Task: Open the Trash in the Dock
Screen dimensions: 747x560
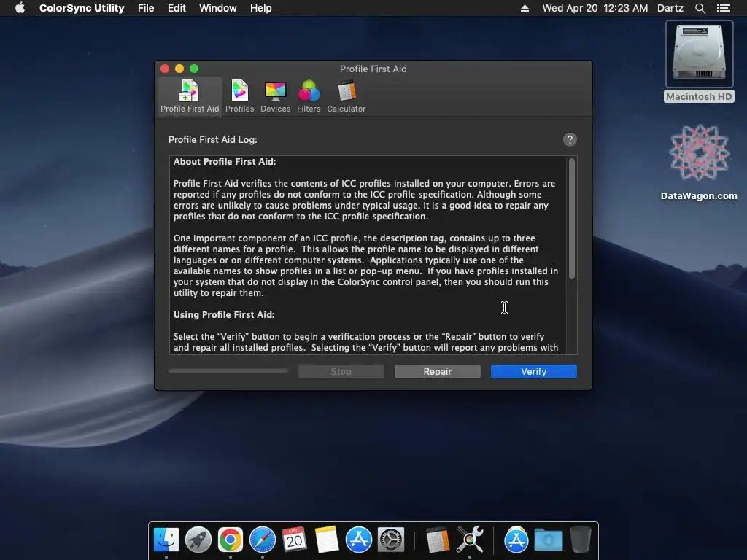Action: point(580,540)
